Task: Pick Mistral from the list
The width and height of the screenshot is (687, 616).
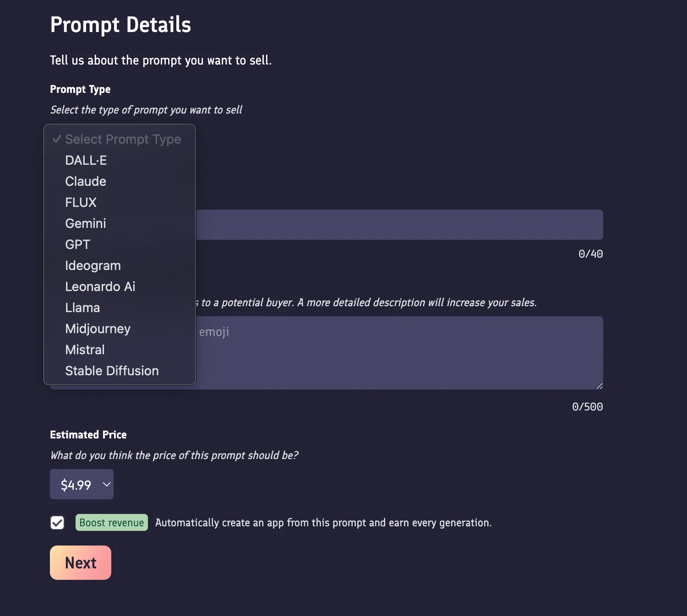Action: click(x=85, y=350)
